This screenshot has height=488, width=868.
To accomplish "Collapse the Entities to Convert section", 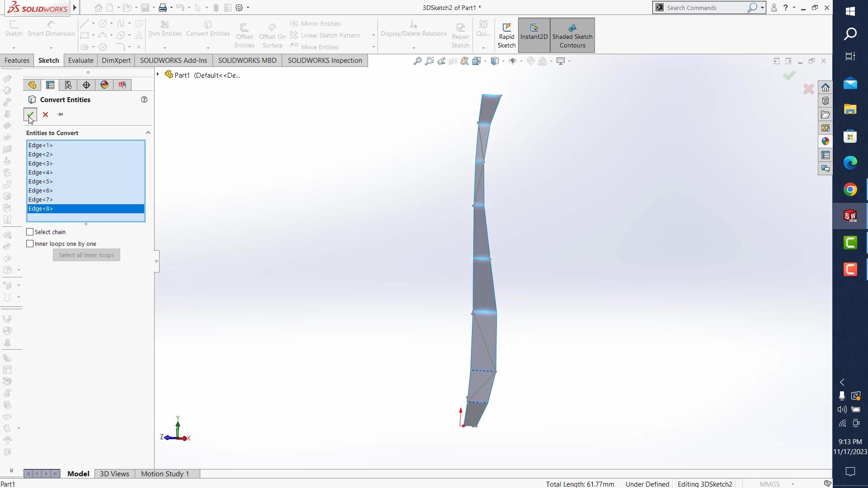I will [148, 132].
